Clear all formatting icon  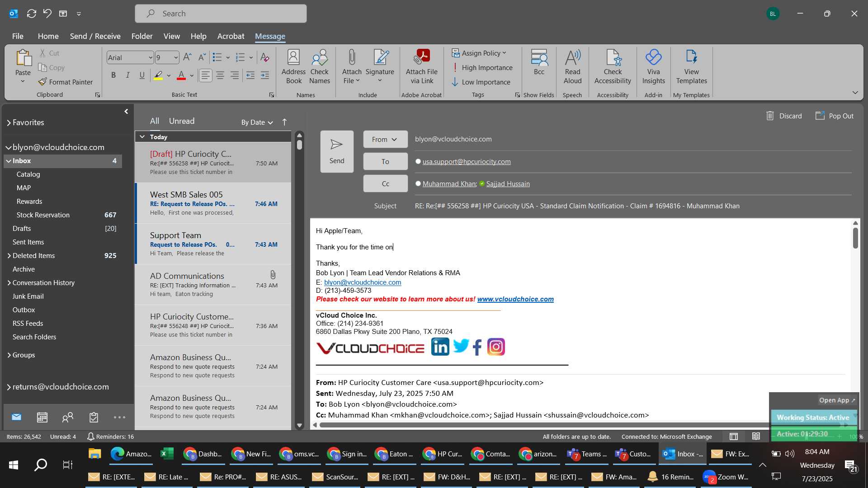[265, 57]
